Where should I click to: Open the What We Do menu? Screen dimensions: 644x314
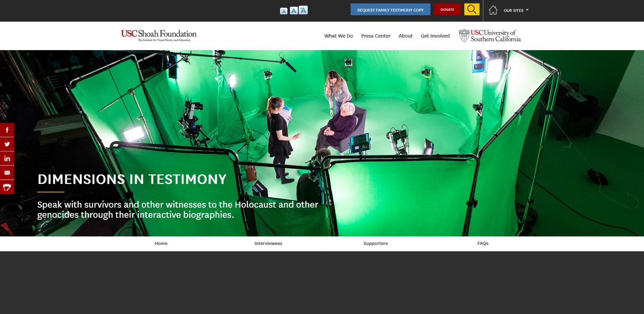338,36
